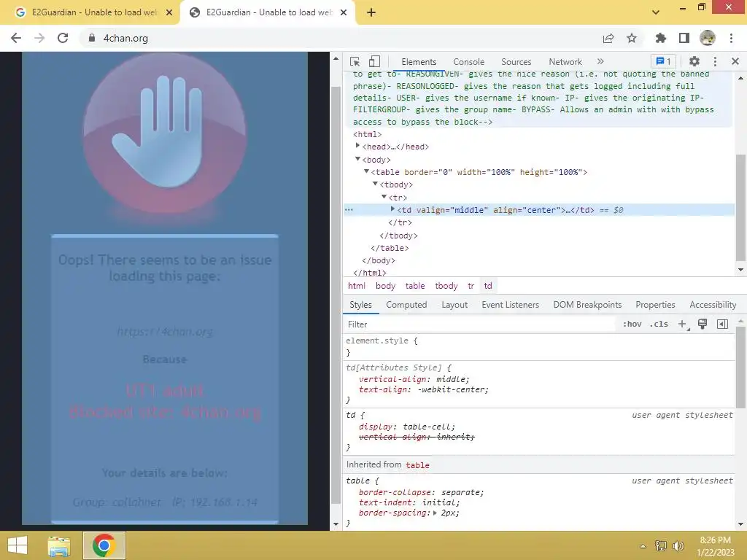Image resolution: width=747 pixels, height=560 pixels.
Task: Open network status tray icon
Action: pyautogui.click(x=660, y=546)
